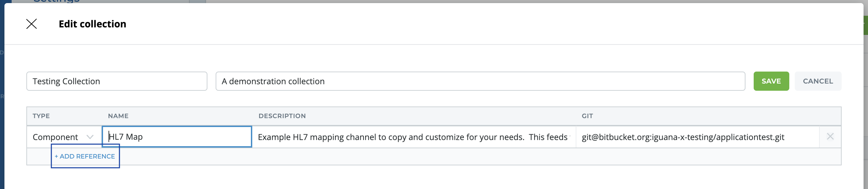
Task: Add a new reference row
Action: (x=85, y=156)
